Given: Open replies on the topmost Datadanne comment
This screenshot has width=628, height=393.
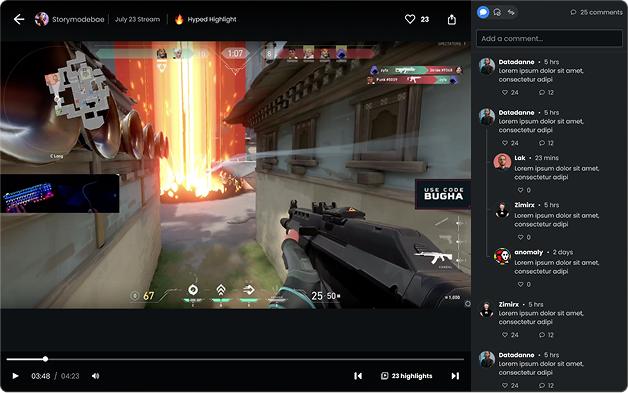Looking at the screenshot, I should tap(546, 93).
